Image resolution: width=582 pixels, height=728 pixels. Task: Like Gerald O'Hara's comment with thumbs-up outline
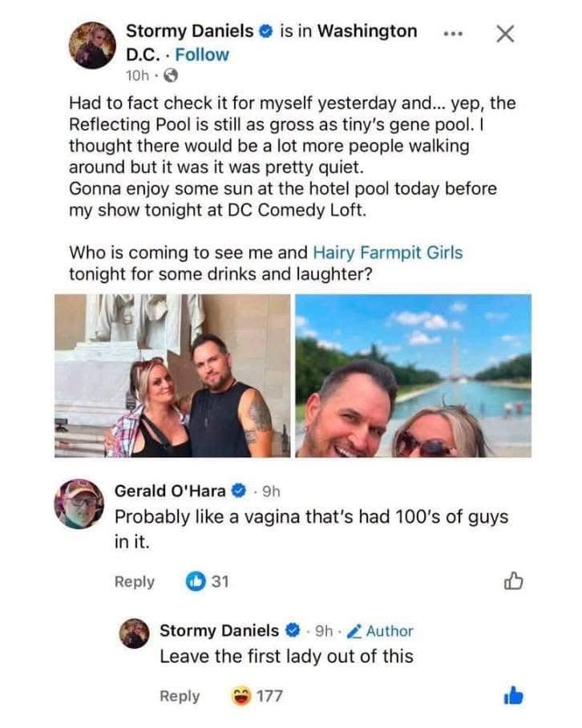tap(513, 580)
